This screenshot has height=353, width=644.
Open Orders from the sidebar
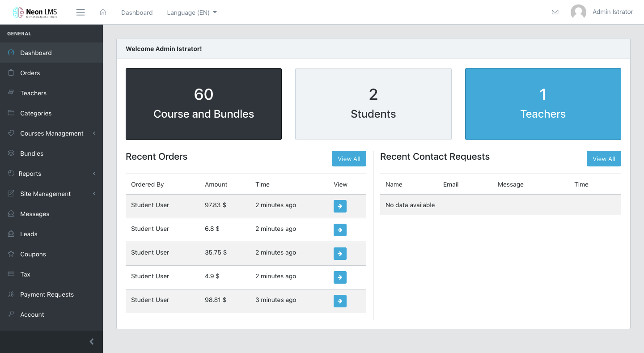click(x=30, y=73)
